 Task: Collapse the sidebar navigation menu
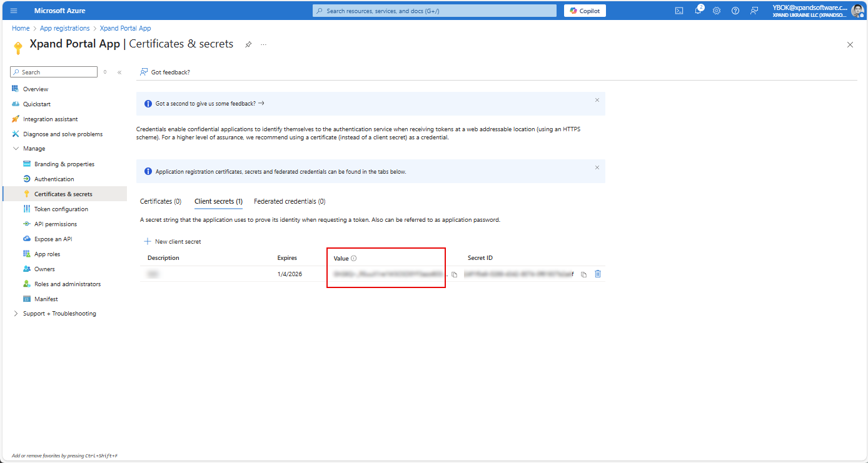click(119, 72)
